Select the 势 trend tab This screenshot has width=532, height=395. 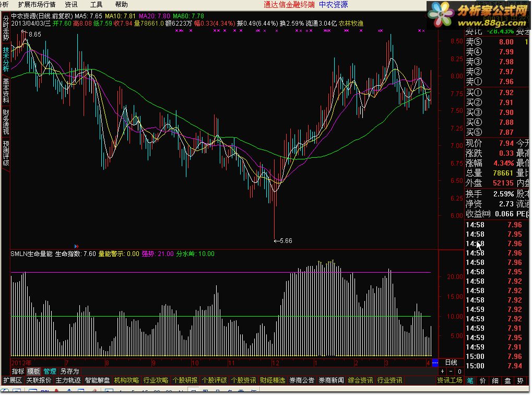520,381
